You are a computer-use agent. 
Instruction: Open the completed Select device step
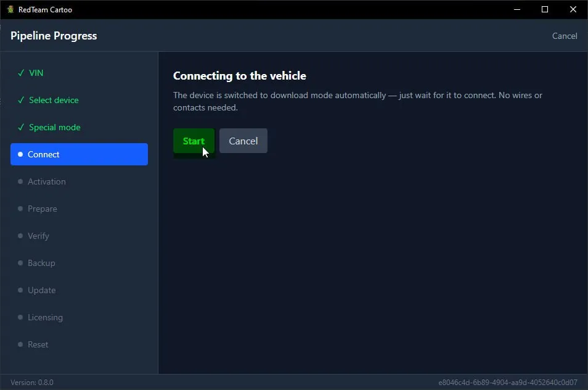pos(79,100)
